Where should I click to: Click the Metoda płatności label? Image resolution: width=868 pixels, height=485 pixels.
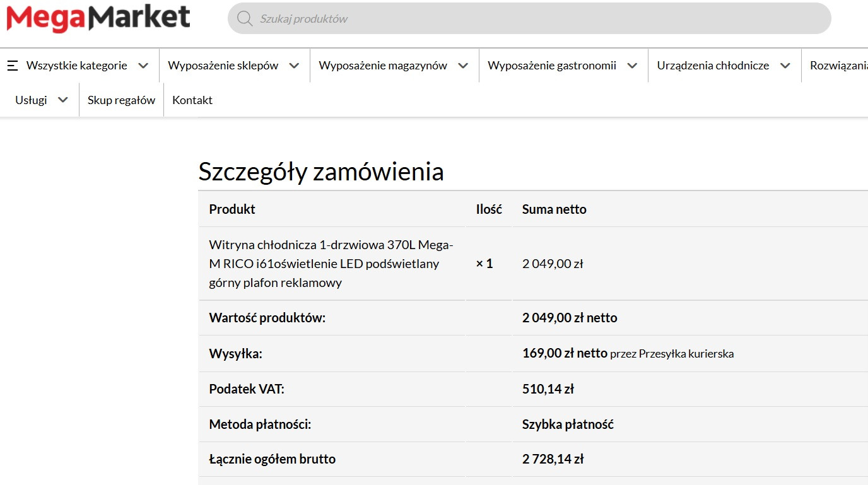[260, 424]
